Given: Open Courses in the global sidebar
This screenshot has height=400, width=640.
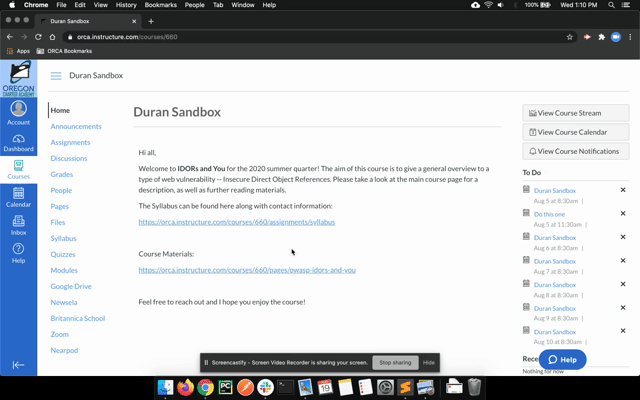Looking at the screenshot, I should (18, 170).
